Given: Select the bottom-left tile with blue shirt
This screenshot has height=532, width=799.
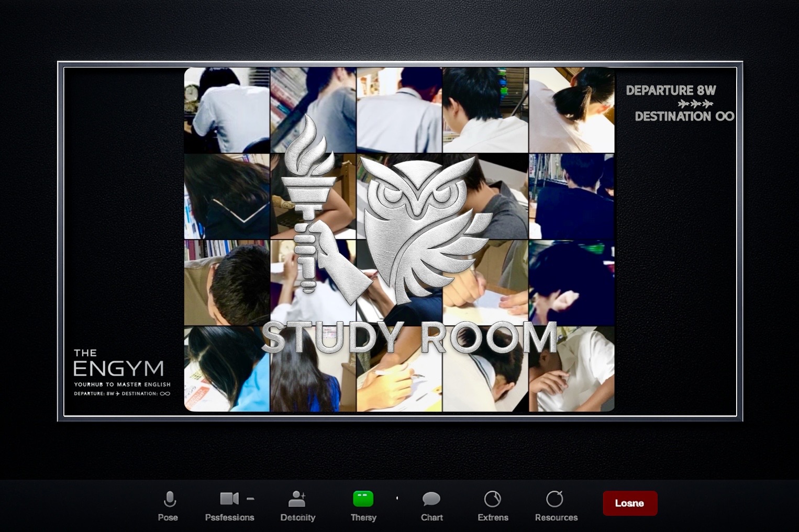Looking at the screenshot, I should (227, 369).
